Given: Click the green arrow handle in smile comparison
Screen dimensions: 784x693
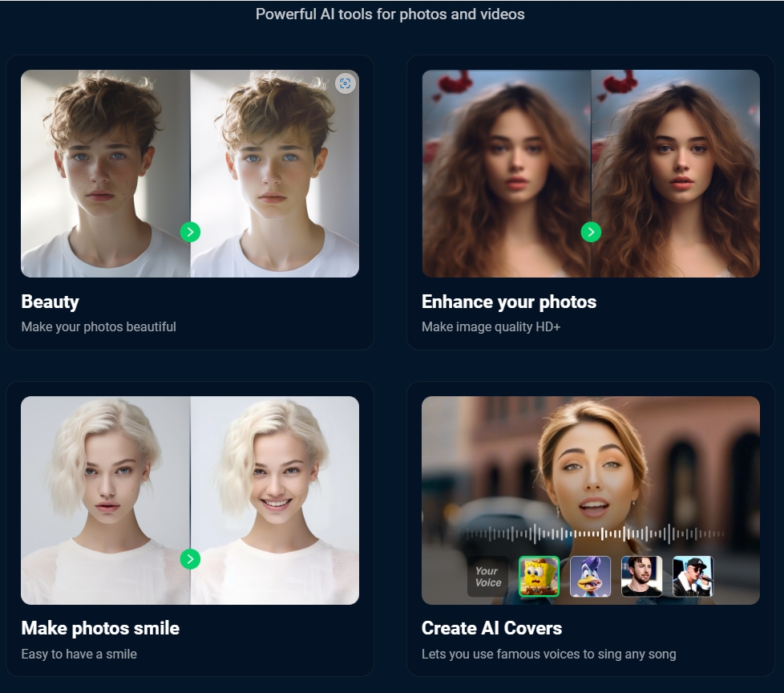Looking at the screenshot, I should click(x=190, y=559).
